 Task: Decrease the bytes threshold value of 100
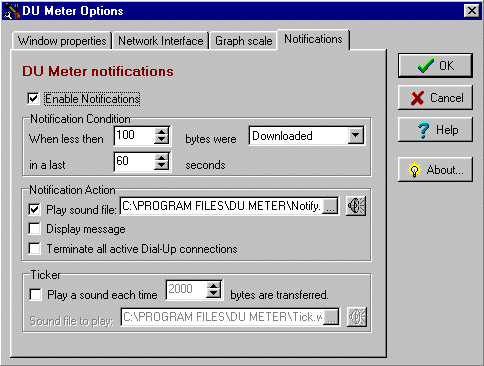[x=162, y=140]
